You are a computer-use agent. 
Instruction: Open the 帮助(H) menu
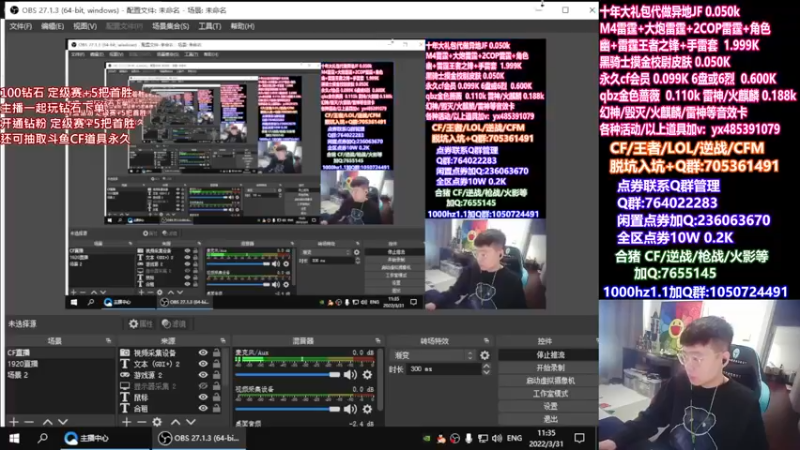click(x=242, y=26)
